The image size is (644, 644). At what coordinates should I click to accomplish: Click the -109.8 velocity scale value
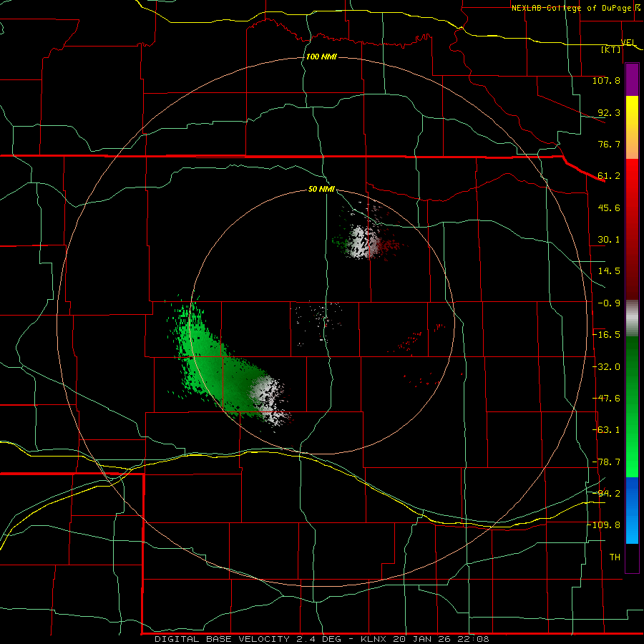[604, 525]
